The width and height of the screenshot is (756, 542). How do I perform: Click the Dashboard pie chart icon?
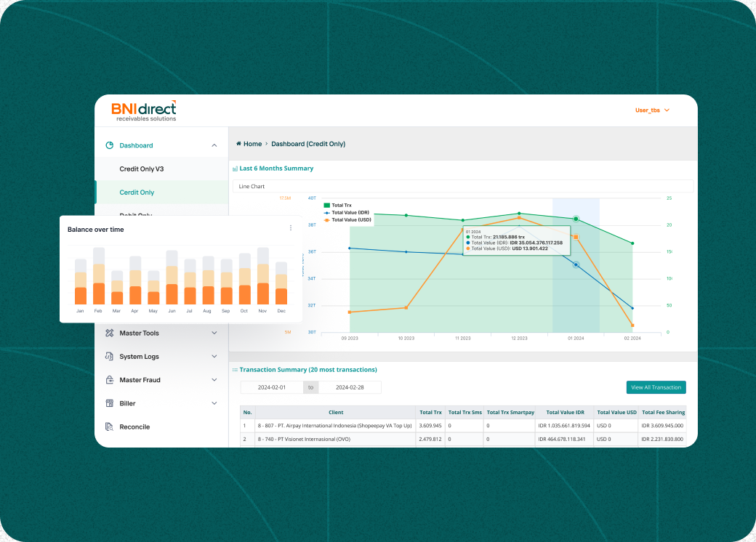110,145
